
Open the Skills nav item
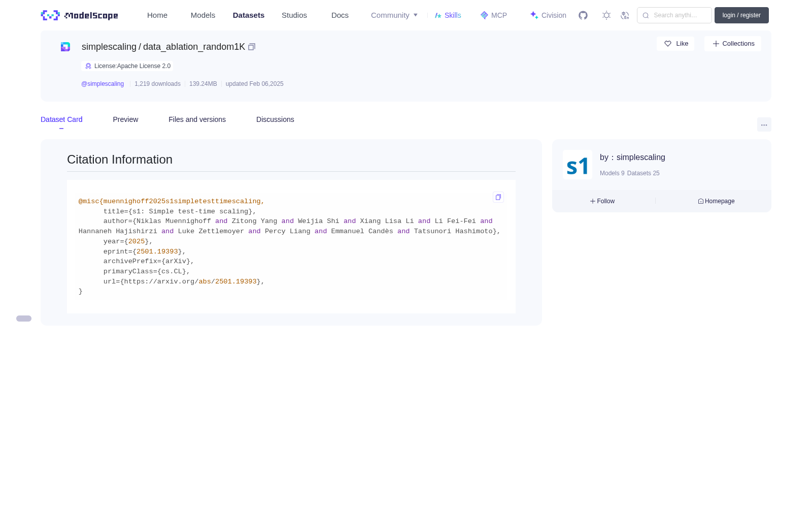[x=448, y=15]
